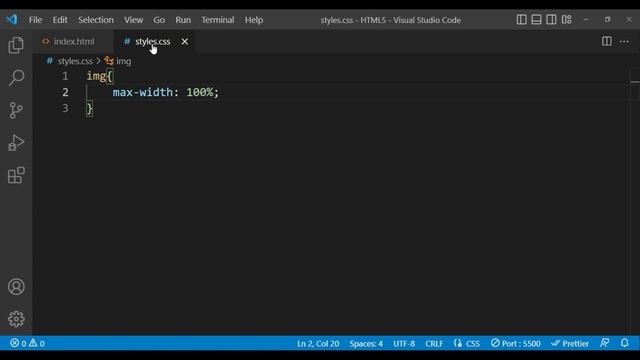Viewport: 640px width, 360px height.
Task: Toggle the secondary side bar layout
Action: 551,20
